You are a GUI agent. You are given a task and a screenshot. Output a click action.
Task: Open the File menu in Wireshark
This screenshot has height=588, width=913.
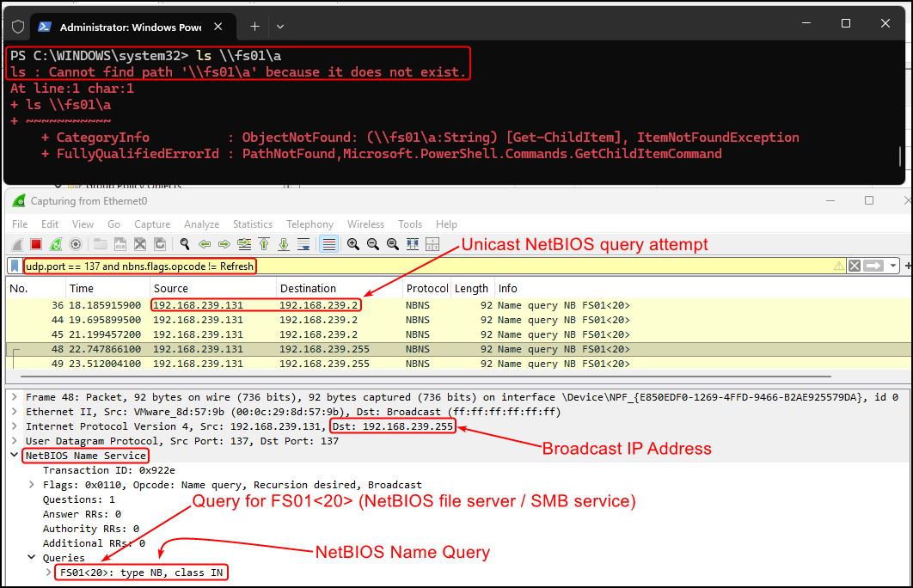(20, 224)
